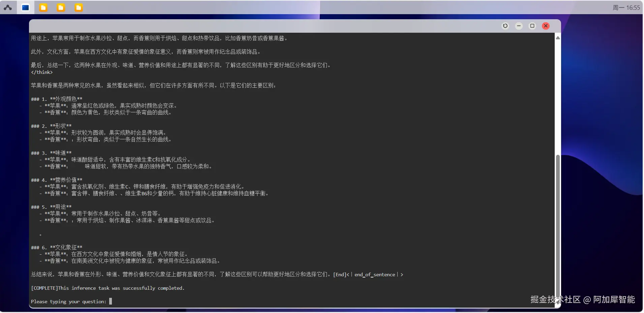Click the line starting '用途上，苹果常用于制作水果沙拉'

coord(160,38)
